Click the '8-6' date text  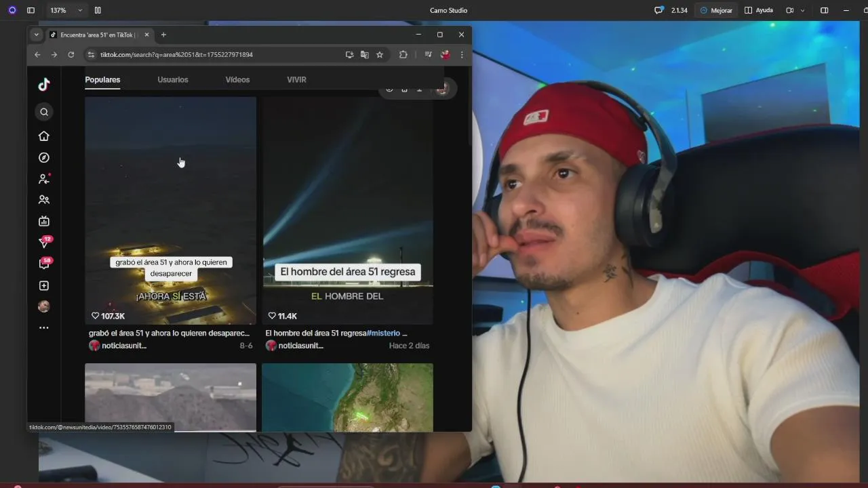pyautogui.click(x=246, y=346)
